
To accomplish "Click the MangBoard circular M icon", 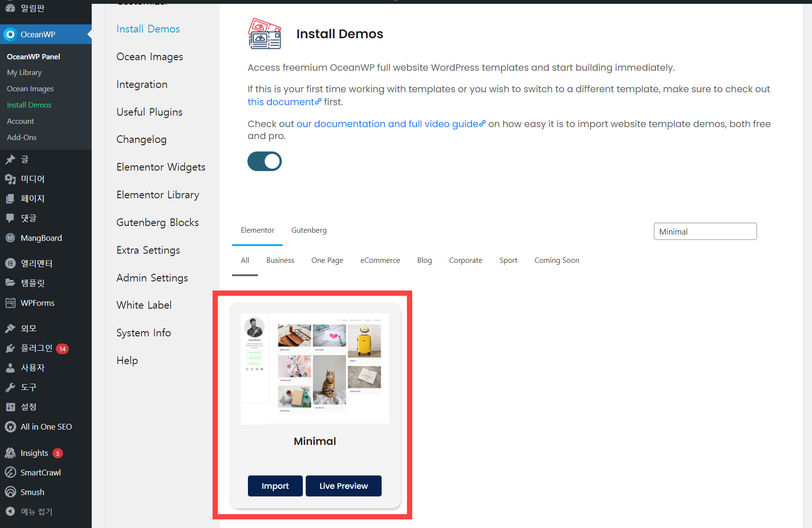I will point(10,238).
